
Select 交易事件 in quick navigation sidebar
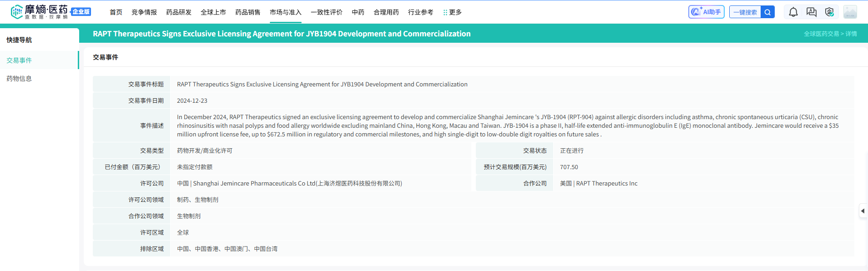39,60
